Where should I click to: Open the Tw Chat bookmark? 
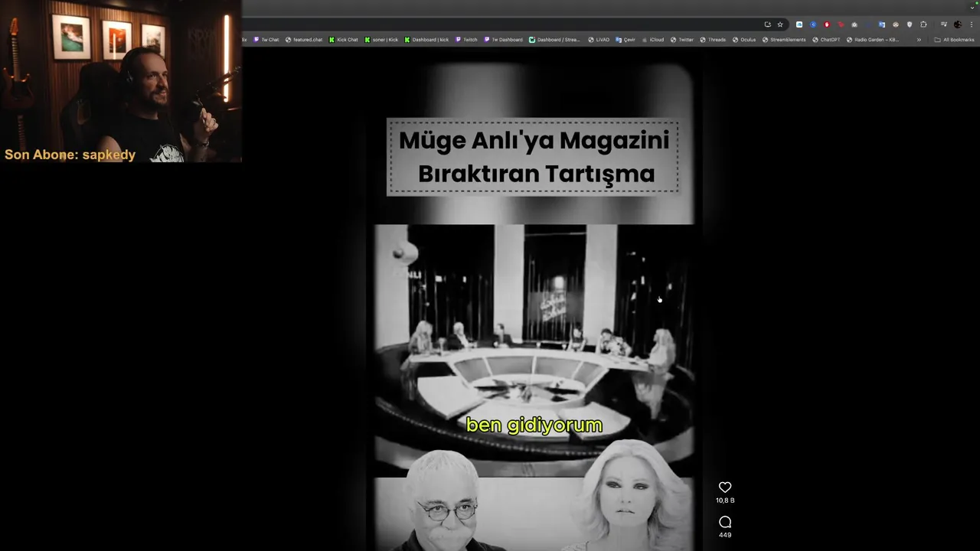pyautogui.click(x=266, y=40)
